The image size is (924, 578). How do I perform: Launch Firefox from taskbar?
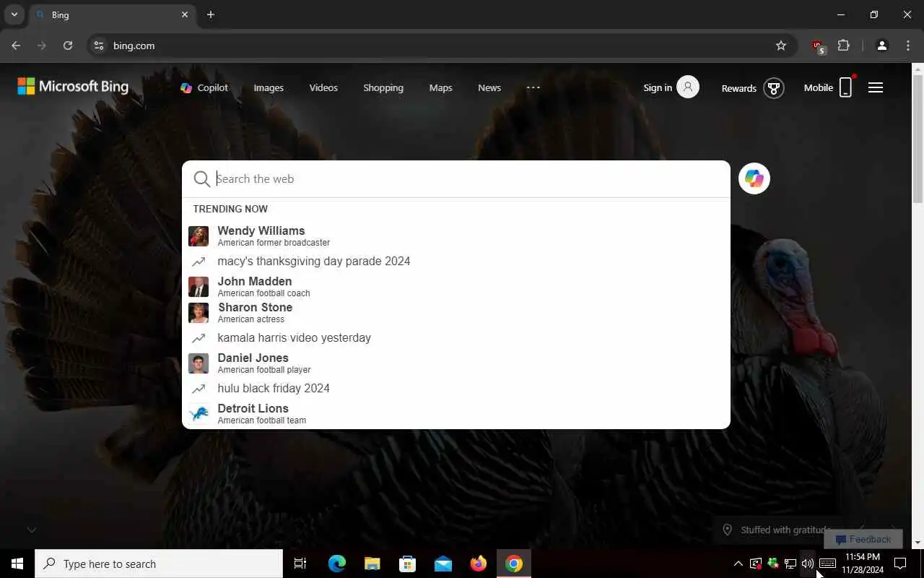point(479,564)
